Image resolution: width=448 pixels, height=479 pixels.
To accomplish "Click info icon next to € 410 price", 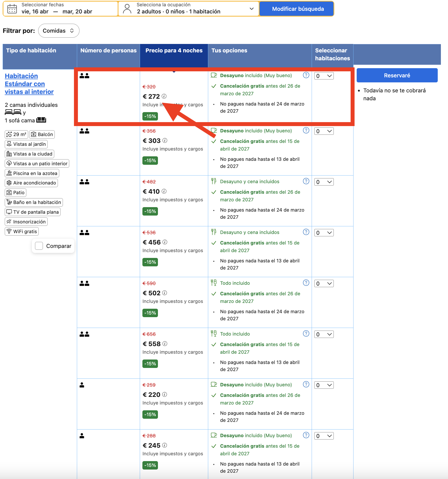I will click(x=164, y=191).
